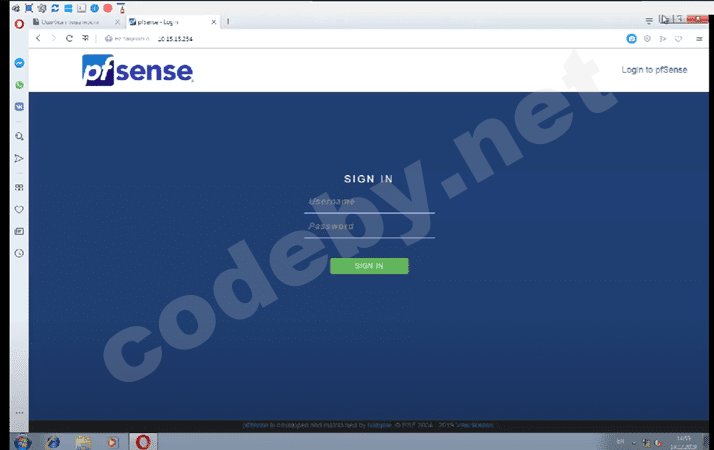Click the Username input field
The height and width of the screenshot is (450, 714).
click(369, 203)
